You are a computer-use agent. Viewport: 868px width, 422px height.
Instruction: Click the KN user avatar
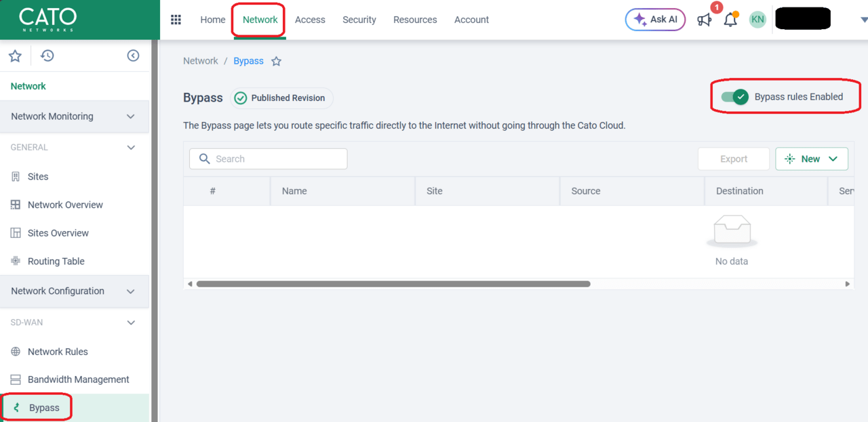pyautogui.click(x=757, y=20)
